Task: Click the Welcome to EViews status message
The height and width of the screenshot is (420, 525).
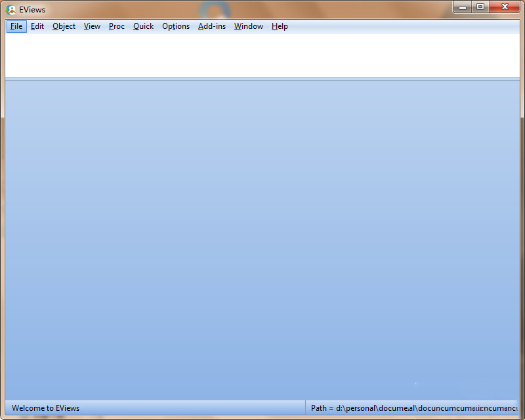Action: point(45,408)
